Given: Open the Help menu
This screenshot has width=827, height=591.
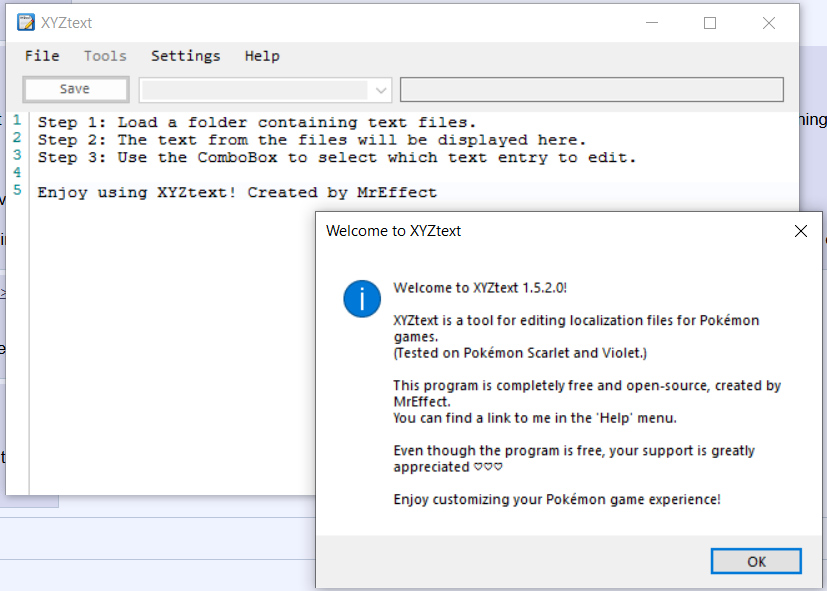Looking at the screenshot, I should pyautogui.click(x=262, y=56).
